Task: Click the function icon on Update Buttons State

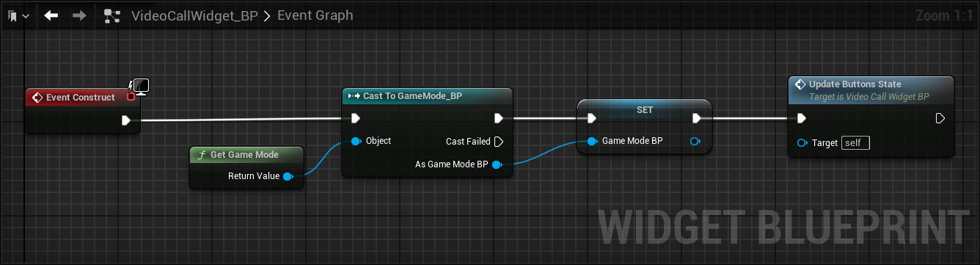Action: (x=800, y=84)
